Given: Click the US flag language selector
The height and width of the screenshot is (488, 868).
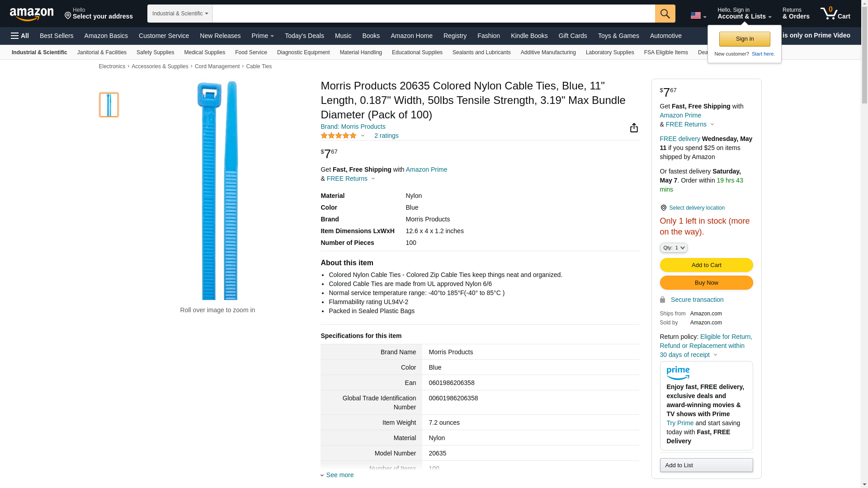Looking at the screenshot, I should point(698,15).
